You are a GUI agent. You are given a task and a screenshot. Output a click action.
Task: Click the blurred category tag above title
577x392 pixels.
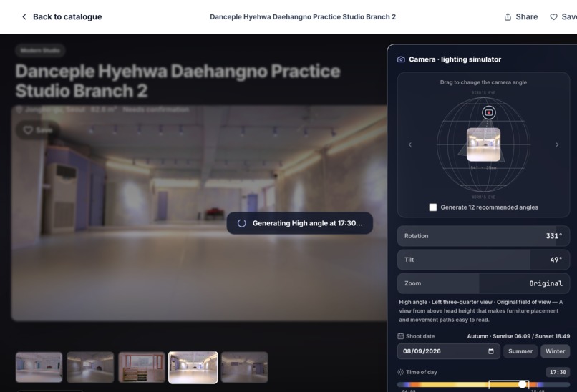pyautogui.click(x=40, y=50)
